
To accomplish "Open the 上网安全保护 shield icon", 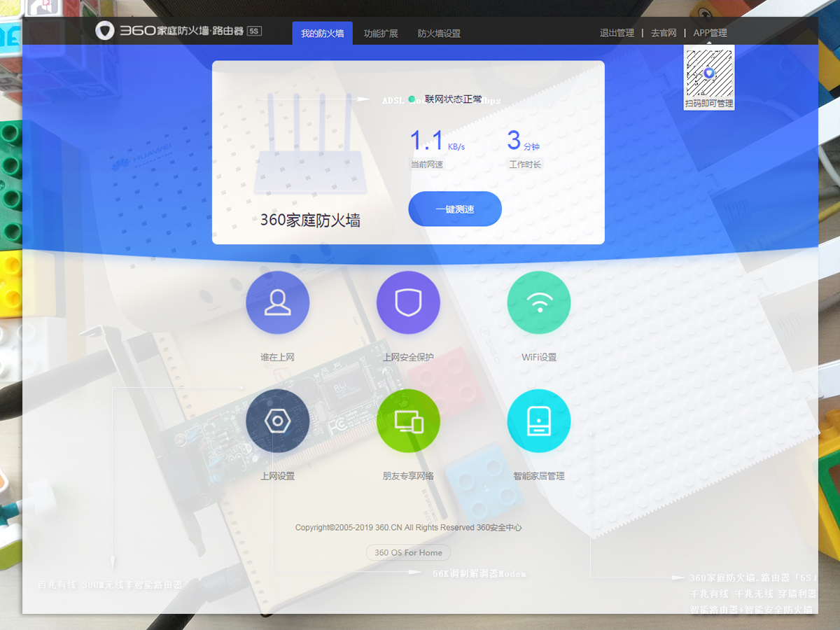I will click(x=408, y=302).
